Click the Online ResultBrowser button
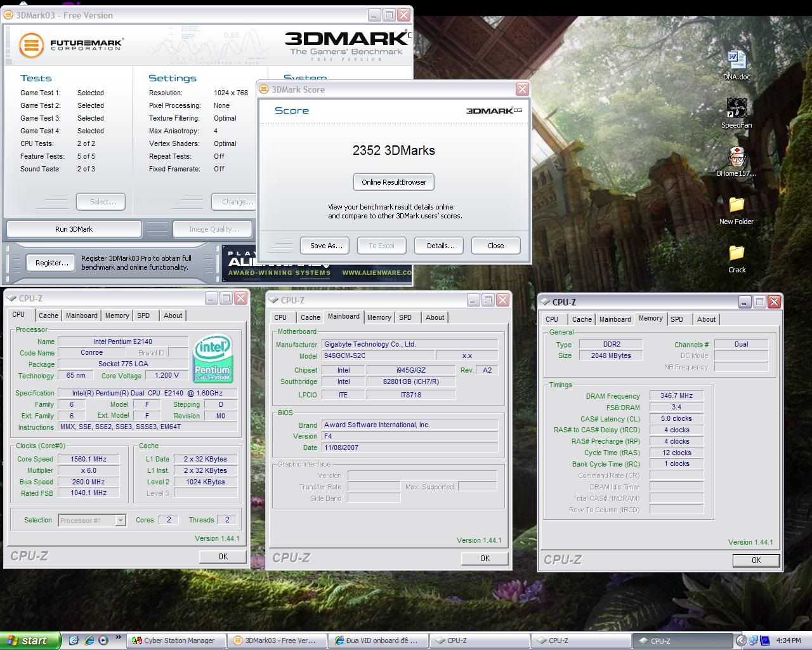This screenshot has height=650, width=812. [394, 182]
